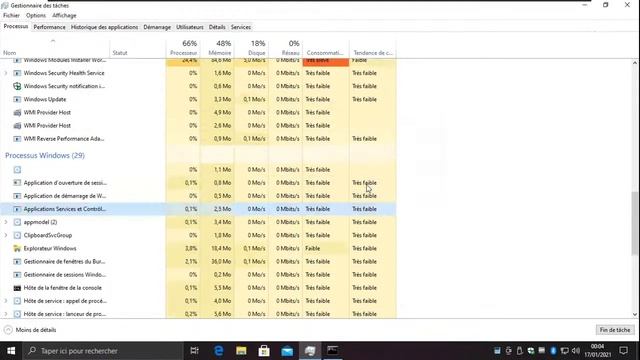Click Application de démarrage de W... icon

17,196
